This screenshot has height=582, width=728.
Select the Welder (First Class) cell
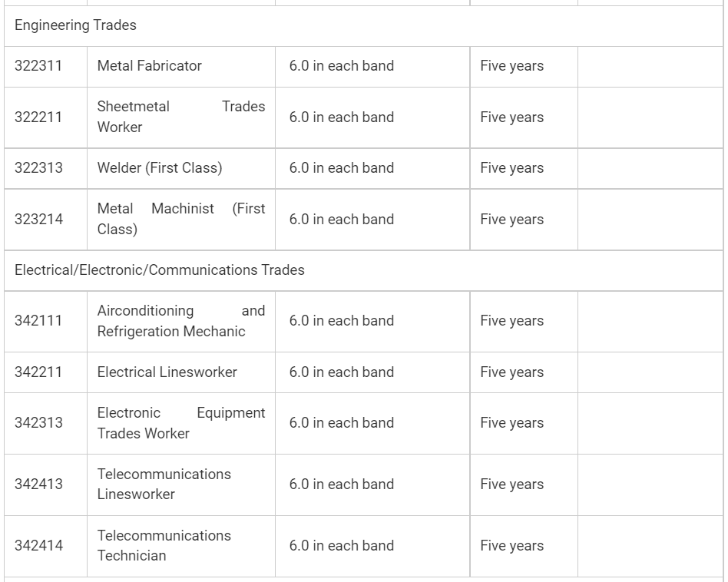(159, 168)
